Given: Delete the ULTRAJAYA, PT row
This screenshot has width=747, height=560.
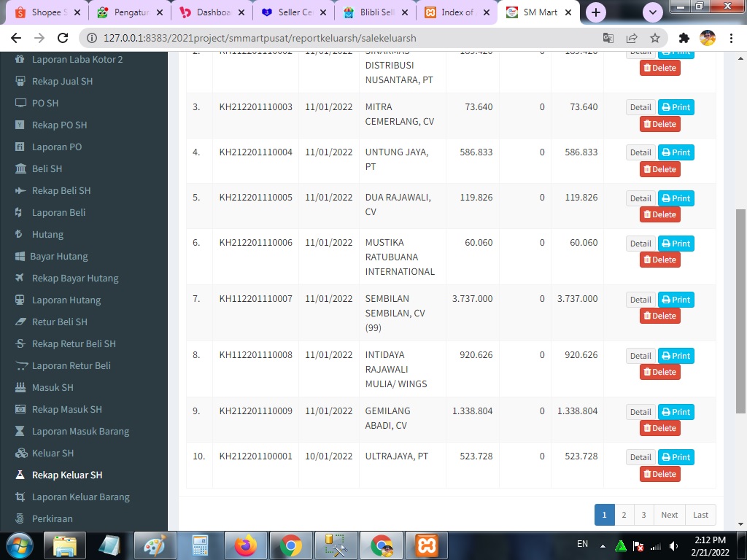Looking at the screenshot, I should click(659, 474).
